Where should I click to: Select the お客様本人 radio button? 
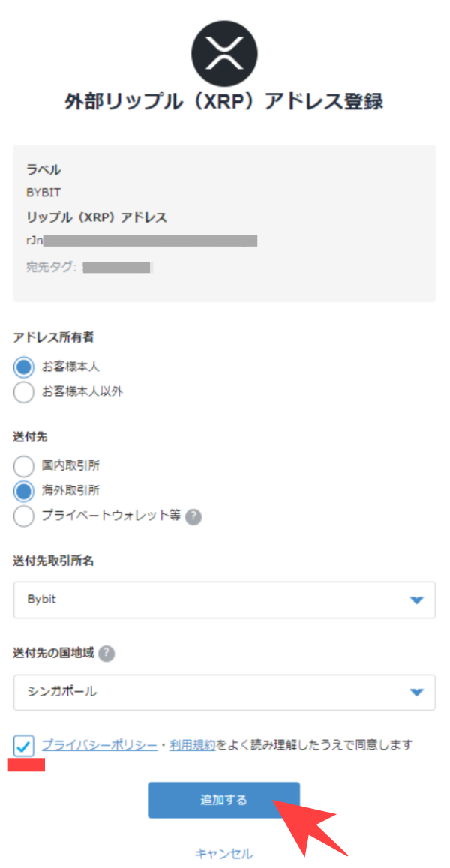(23, 367)
